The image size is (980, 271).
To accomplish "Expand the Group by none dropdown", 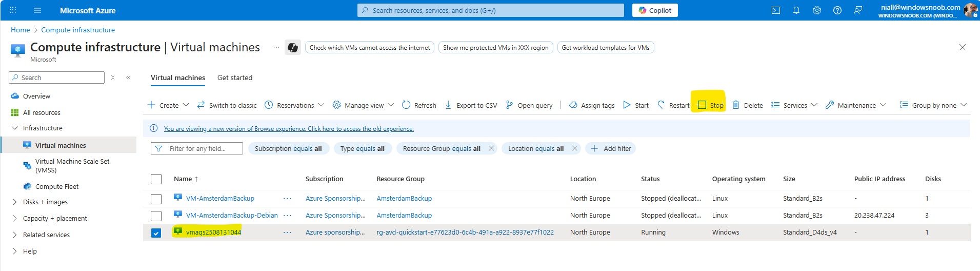I will click(933, 105).
